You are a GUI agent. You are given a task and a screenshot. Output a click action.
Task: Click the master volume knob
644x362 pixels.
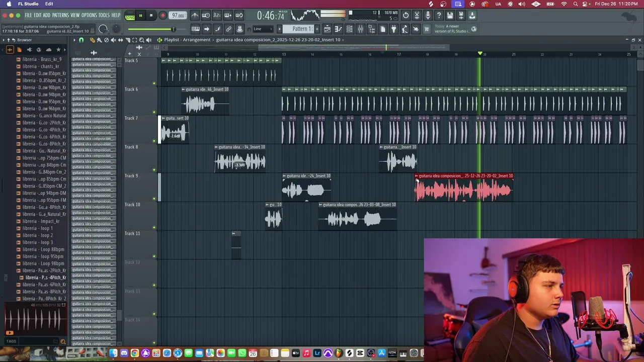(x=103, y=29)
